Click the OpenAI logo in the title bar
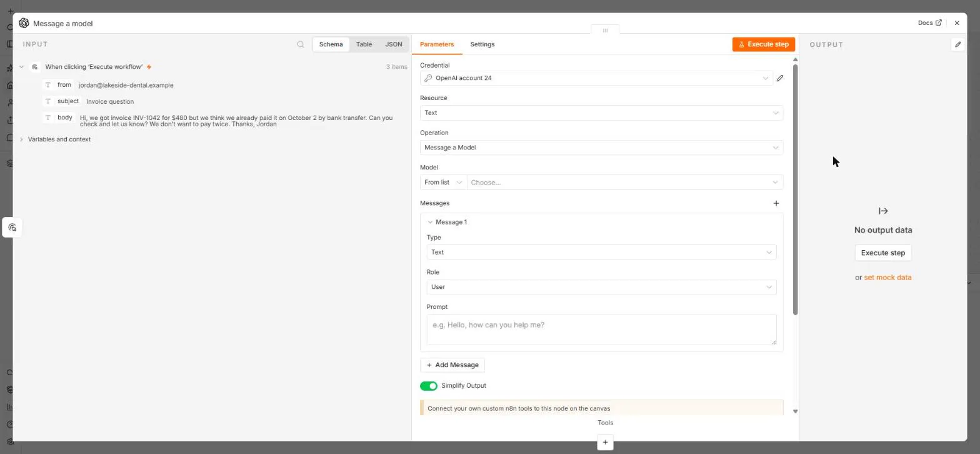 click(x=24, y=23)
